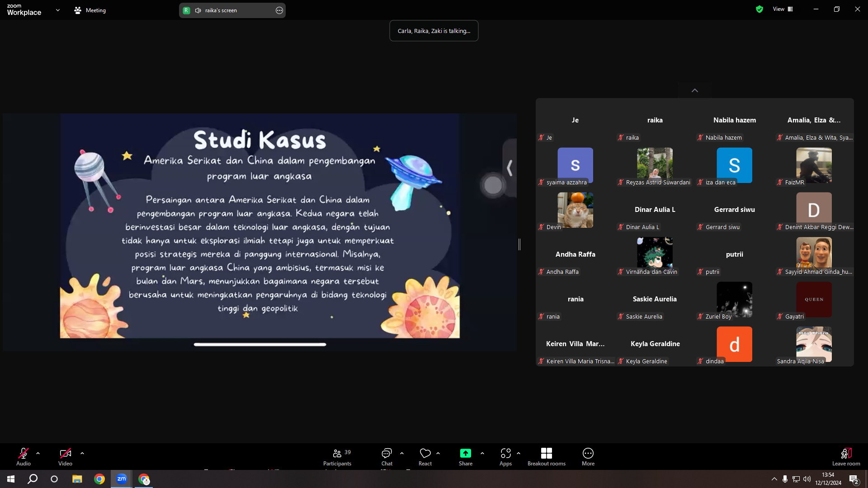The image size is (868, 488).
Task: Click the green encryption shield icon
Action: (759, 9)
